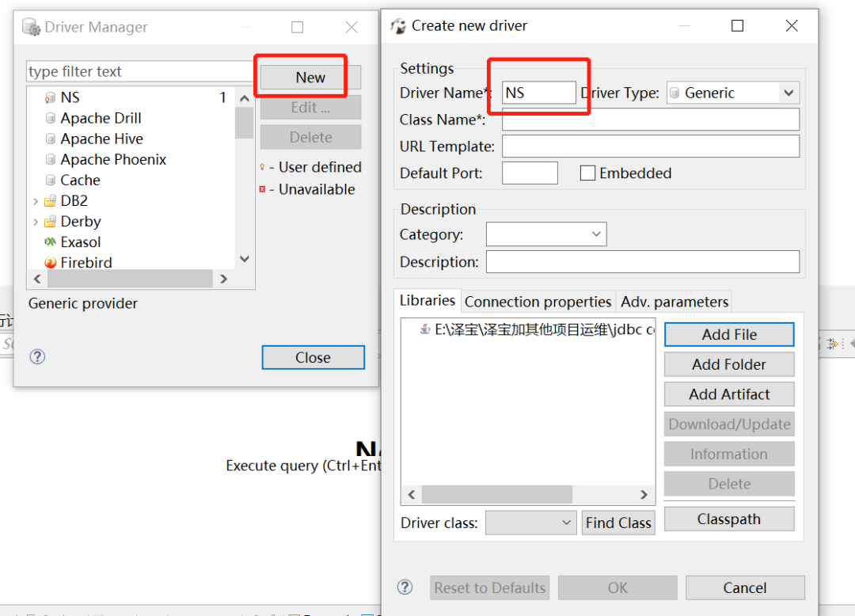Click the Firebird driver icon
Viewport: 855px width, 616px height.
tap(50, 263)
